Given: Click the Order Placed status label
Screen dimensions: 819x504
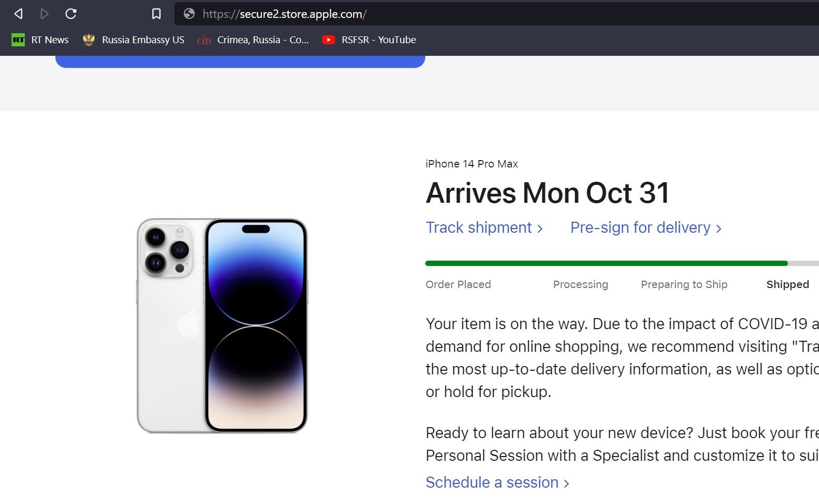Looking at the screenshot, I should [x=458, y=284].
